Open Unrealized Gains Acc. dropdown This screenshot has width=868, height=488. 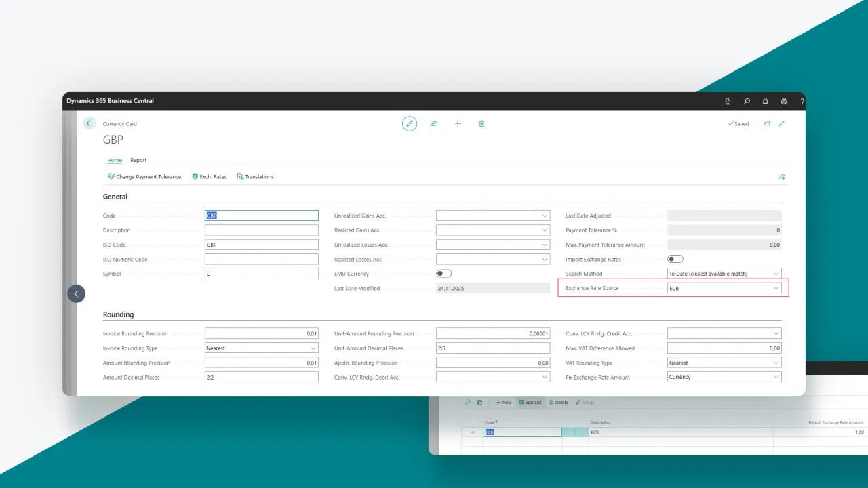coord(545,216)
